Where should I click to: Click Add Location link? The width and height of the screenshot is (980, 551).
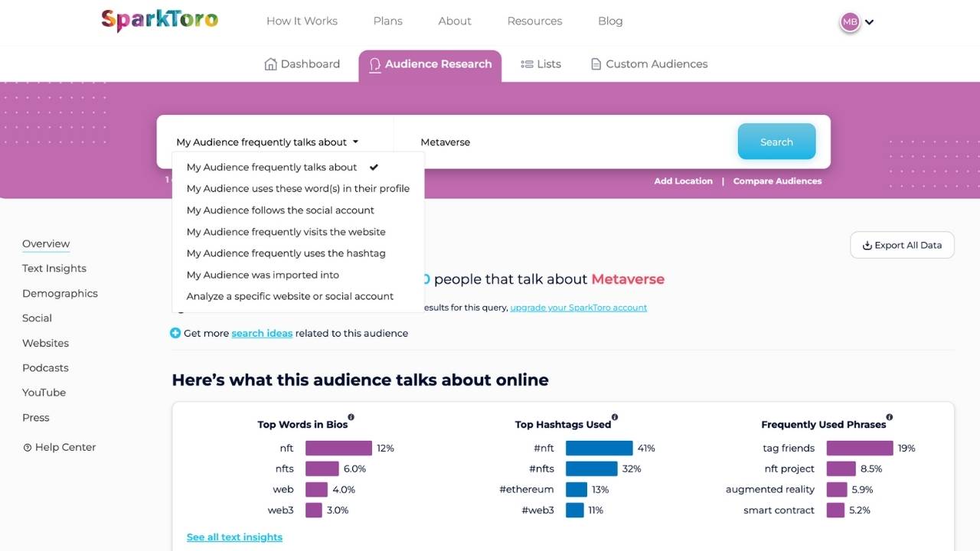(683, 181)
